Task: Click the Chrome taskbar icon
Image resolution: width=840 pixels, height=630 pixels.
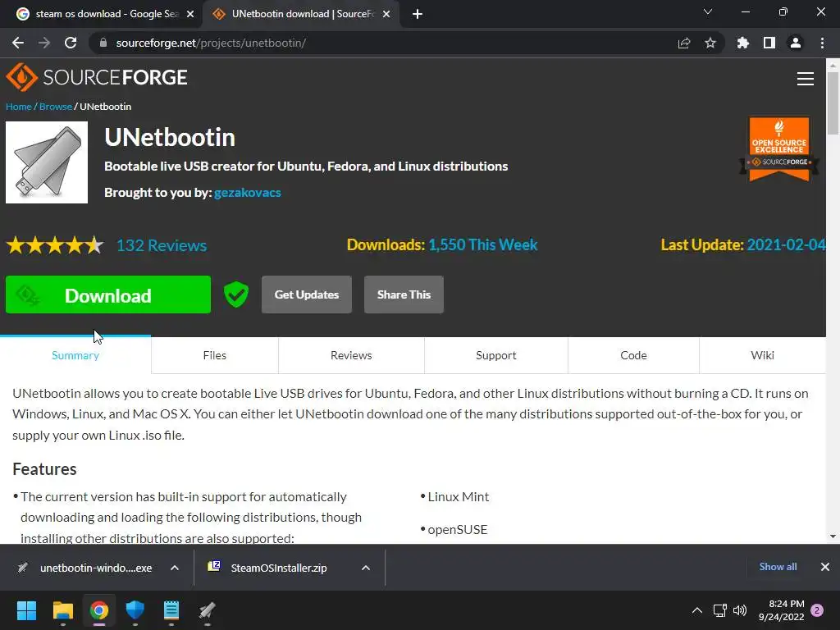Action: tap(99, 610)
